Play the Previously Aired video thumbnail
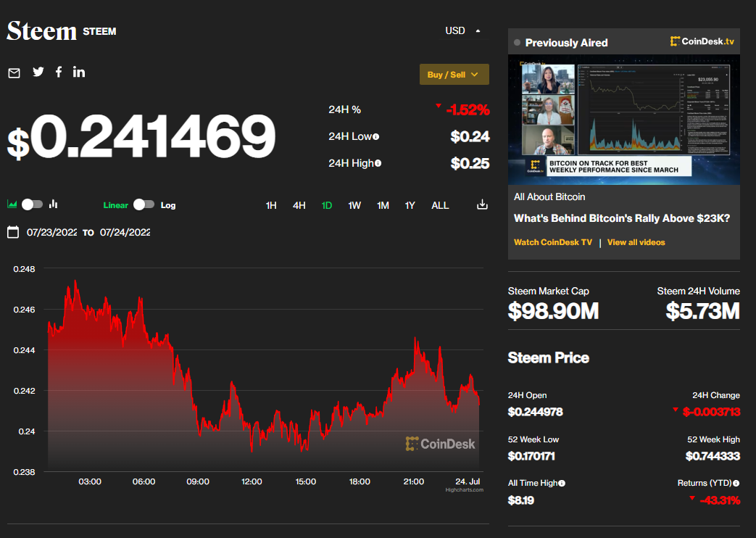This screenshot has height=538, width=756. pos(624,119)
